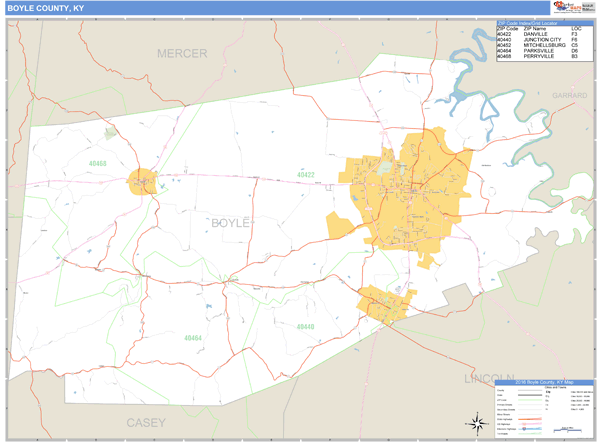The image size is (600, 442).
Task: Click the C5 grid location for Mitchellsburg
Action: click(574, 45)
